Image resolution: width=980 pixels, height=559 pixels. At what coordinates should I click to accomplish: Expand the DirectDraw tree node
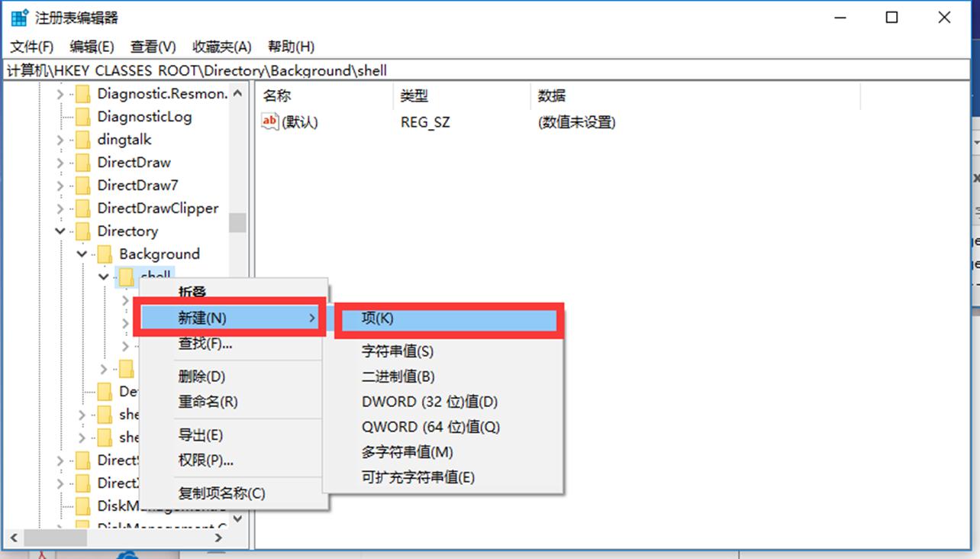(x=60, y=162)
